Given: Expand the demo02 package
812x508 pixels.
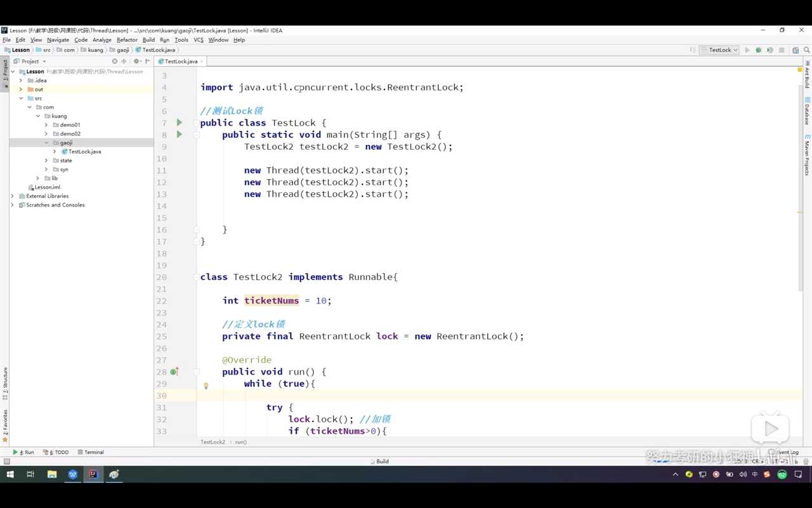Looking at the screenshot, I should click(x=46, y=134).
